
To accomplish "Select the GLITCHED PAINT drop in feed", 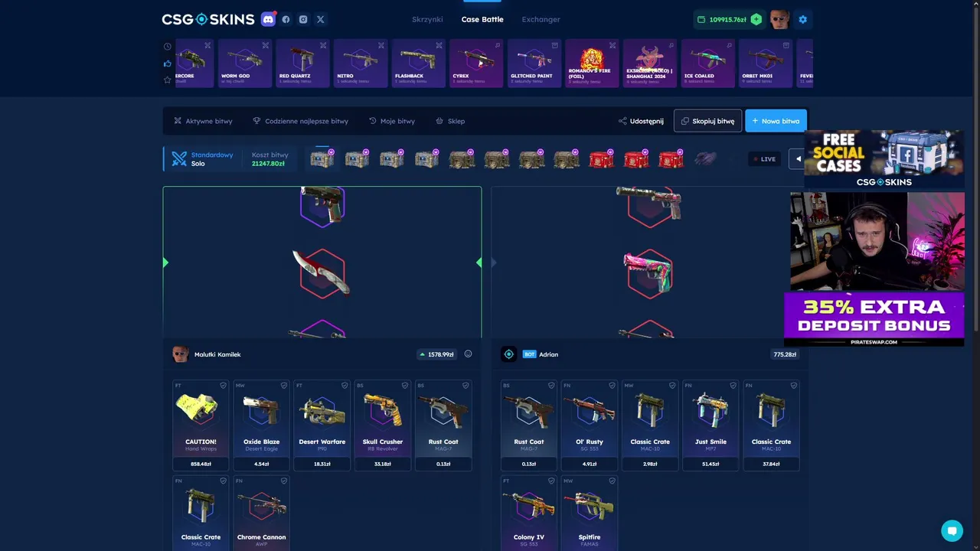I will pos(534,63).
